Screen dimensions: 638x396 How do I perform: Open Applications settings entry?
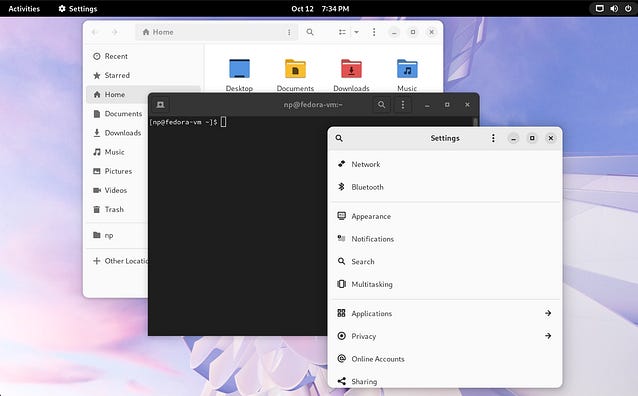point(445,313)
